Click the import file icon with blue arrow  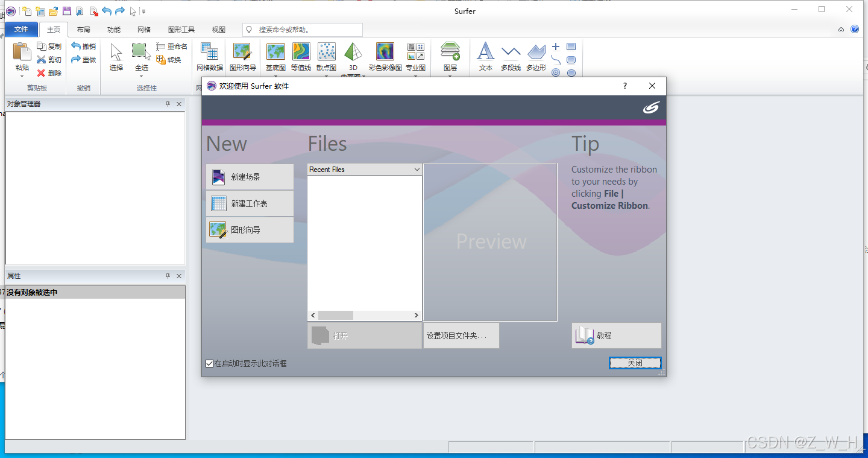80,11
